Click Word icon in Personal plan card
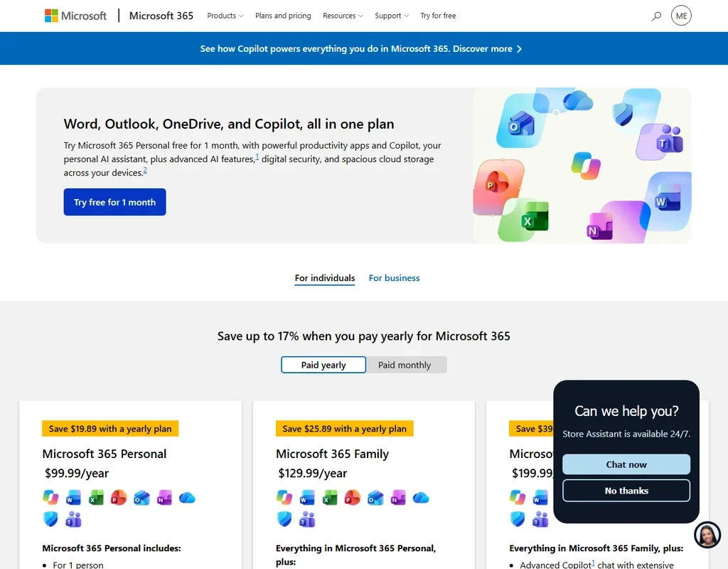 [x=73, y=497]
